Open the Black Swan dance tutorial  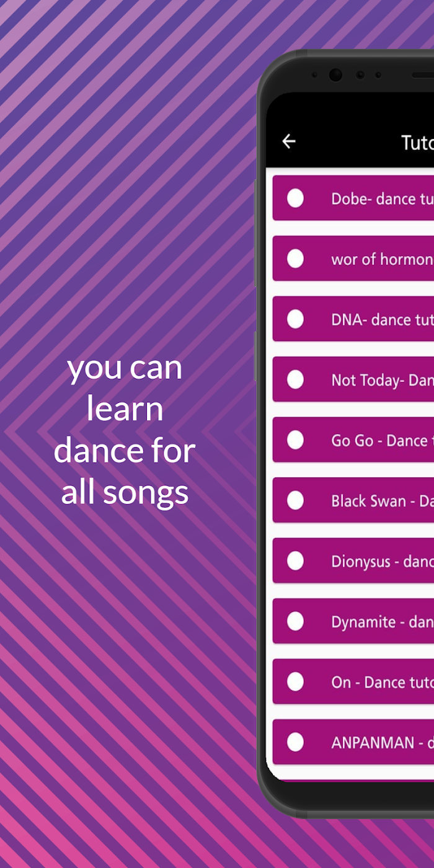coord(353,500)
